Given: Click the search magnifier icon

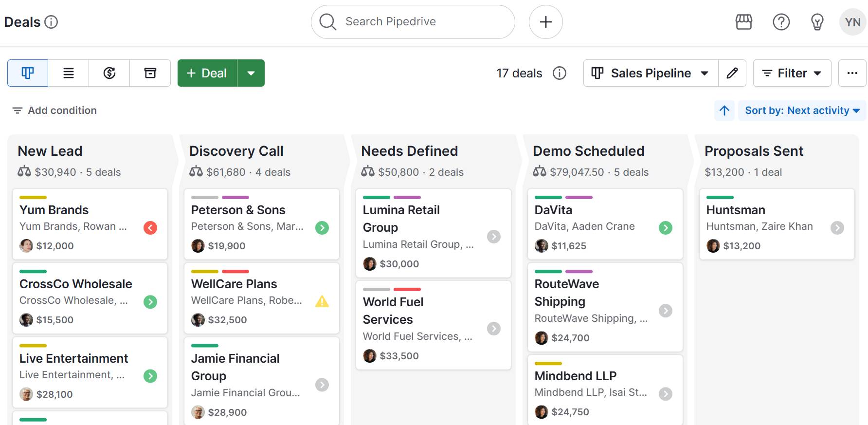Looking at the screenshot, I should (327, 22).
